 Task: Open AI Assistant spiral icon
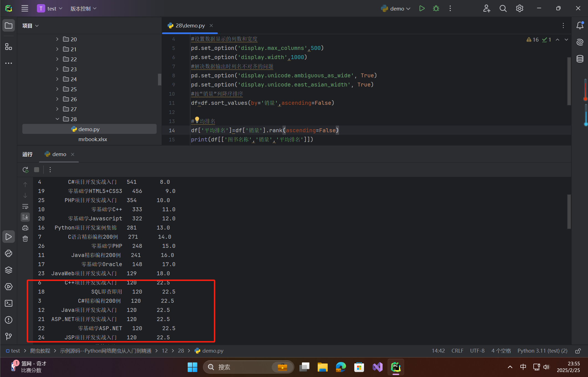coord(580,42)
